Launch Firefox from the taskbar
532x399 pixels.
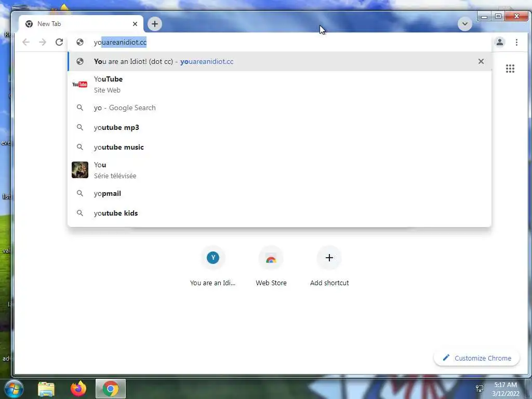78,389
